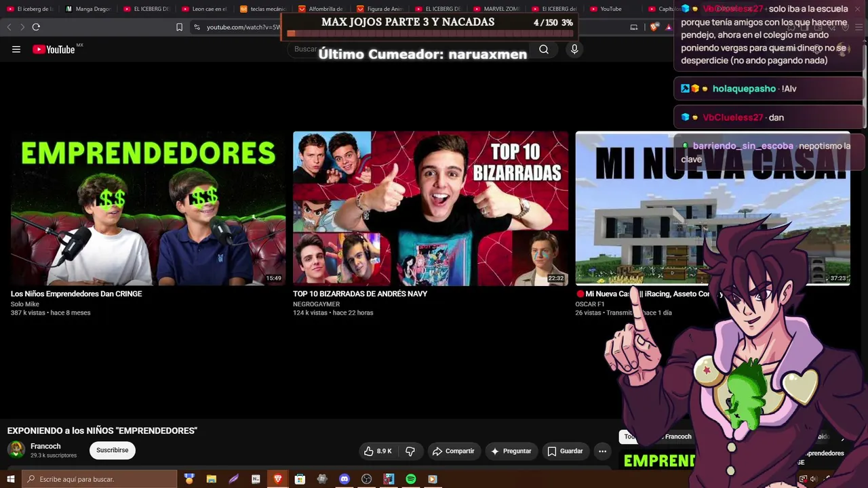Play the EMPRENDEDORES thumbnail video

click(148, 208)
